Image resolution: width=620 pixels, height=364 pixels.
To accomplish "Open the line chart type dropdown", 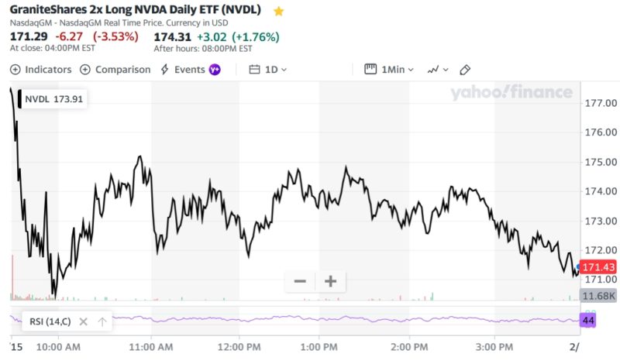I will [x=437, y=70].
